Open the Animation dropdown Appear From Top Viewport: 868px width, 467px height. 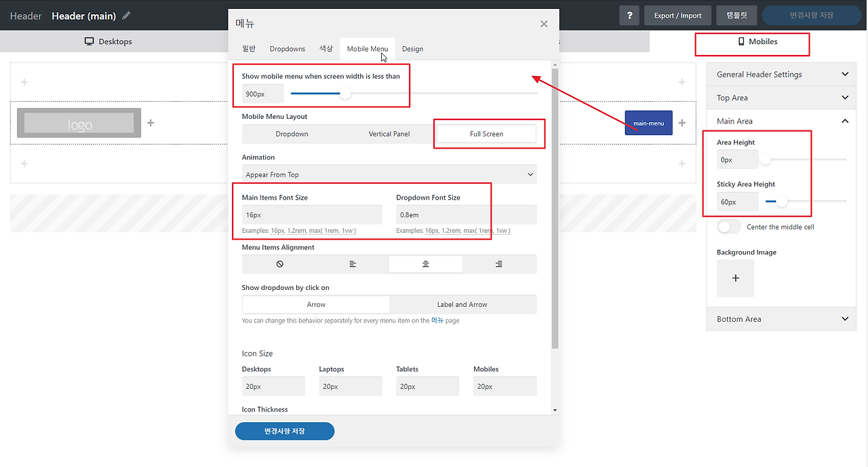click(x=389, y=174)
